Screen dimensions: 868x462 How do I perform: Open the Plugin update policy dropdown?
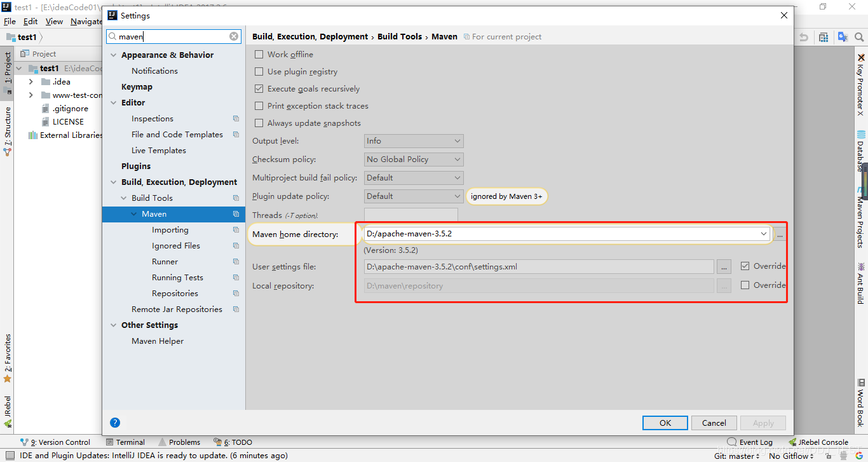414,196
